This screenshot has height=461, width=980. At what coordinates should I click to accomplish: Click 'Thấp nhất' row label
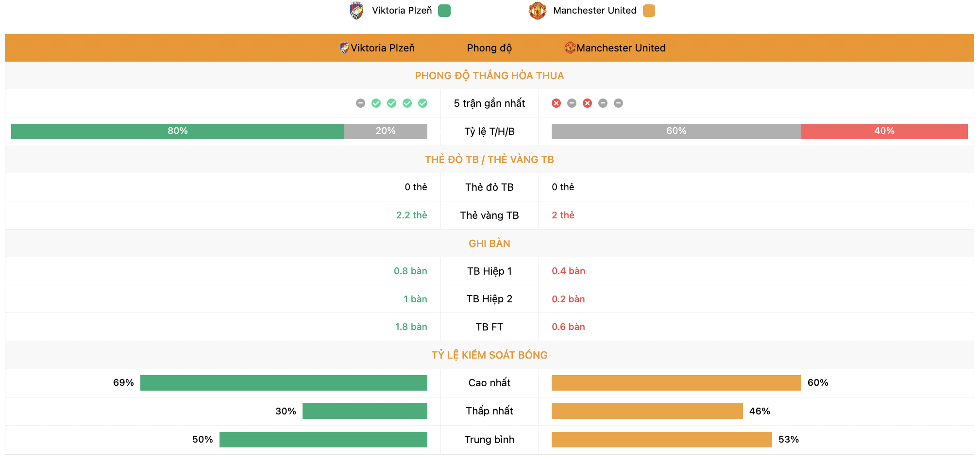pyautogui.click(x=490, y=411)
